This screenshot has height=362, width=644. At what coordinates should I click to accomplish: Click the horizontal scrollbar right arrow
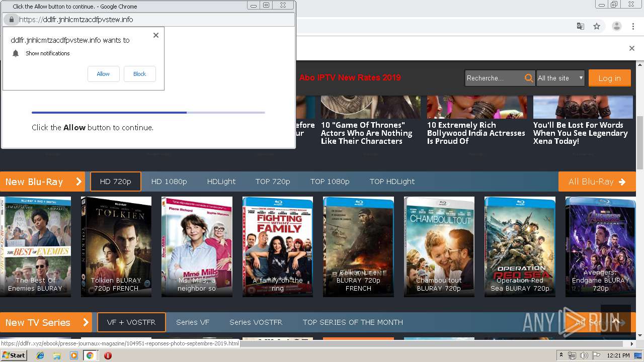[632, 344]
